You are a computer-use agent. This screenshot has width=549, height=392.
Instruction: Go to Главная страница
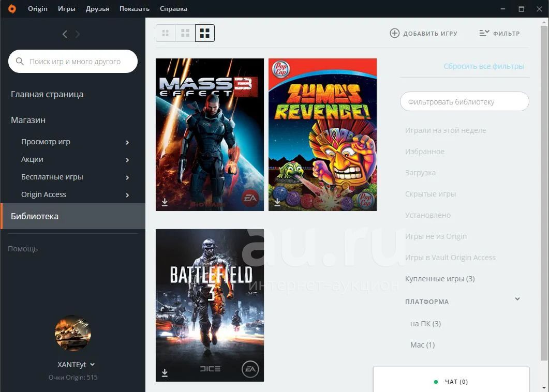[x=47, y=94]
